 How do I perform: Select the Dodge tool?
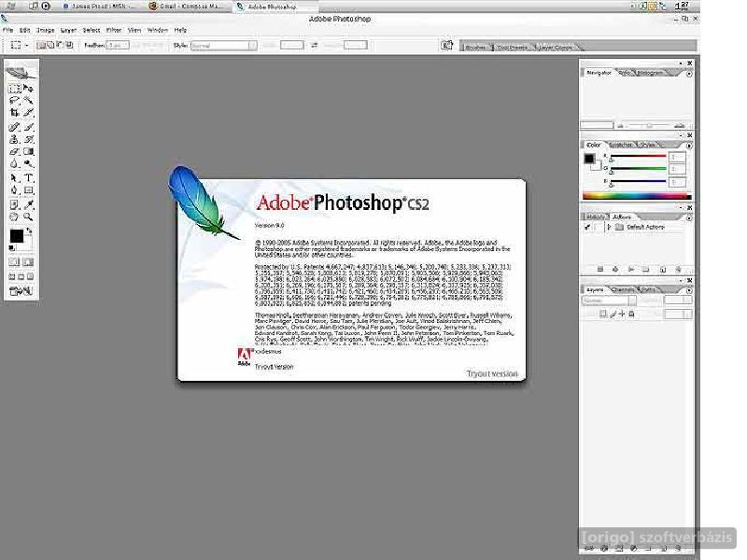point(29,164)
